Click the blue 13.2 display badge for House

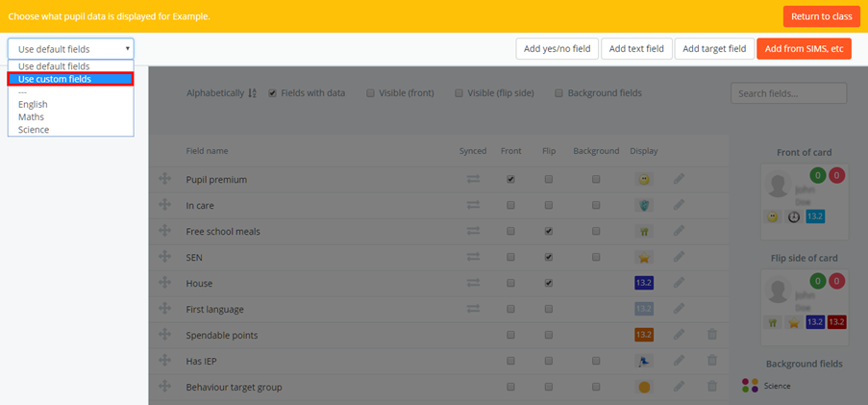[644, 283]
